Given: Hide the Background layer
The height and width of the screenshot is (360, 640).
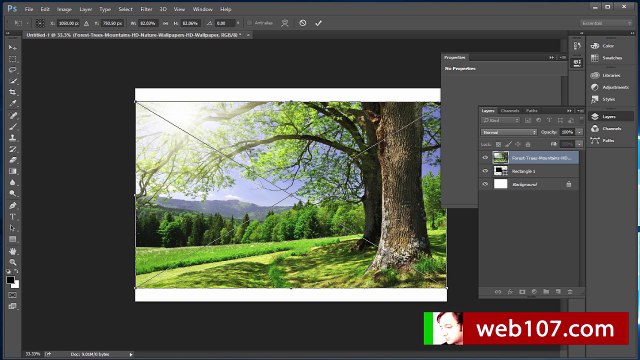Looking at the screenshot, I should coord(485,184).
